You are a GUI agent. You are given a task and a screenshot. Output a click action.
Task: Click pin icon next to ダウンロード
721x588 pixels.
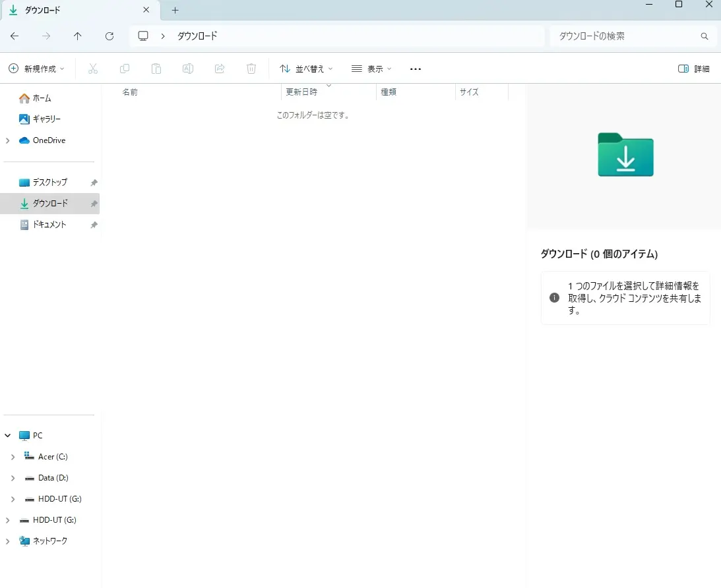tap(94, 204)
